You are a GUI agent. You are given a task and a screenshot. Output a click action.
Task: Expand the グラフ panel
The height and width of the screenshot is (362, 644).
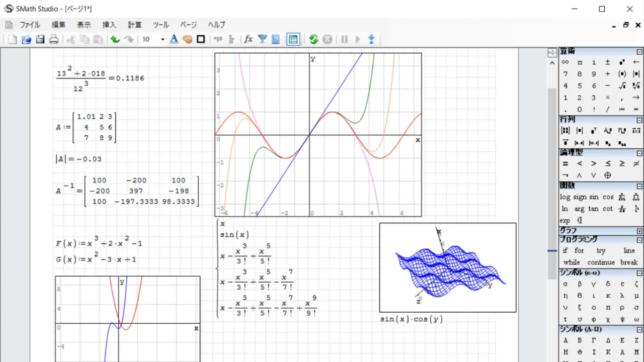[x=639, y=230]
